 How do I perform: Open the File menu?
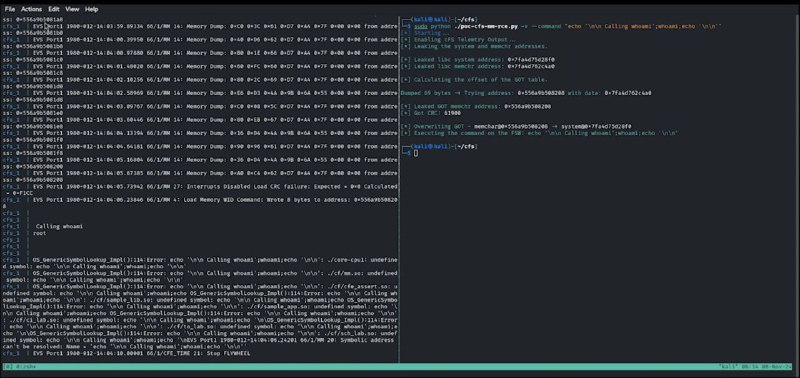(10, 9)
